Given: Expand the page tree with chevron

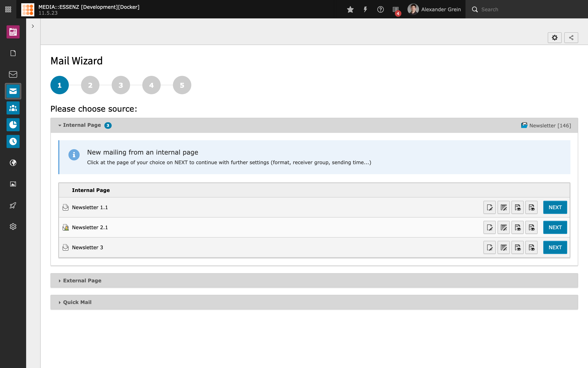Looking at the screenshot, I should pyautogui.click(x=33, y=26).
